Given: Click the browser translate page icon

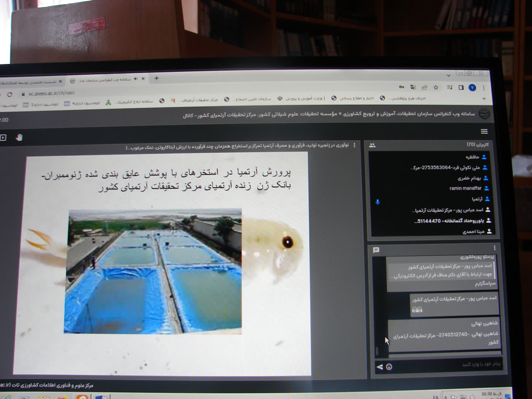Looking at the screenshot, I should (413, 87).
